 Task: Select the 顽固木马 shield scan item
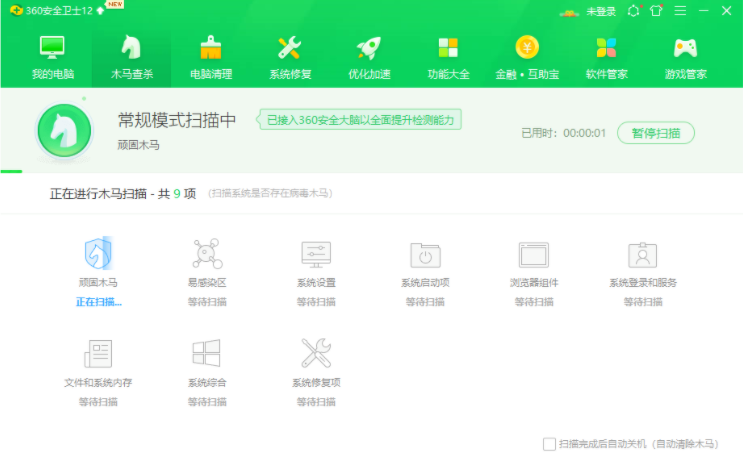click(x=98, y=253)
